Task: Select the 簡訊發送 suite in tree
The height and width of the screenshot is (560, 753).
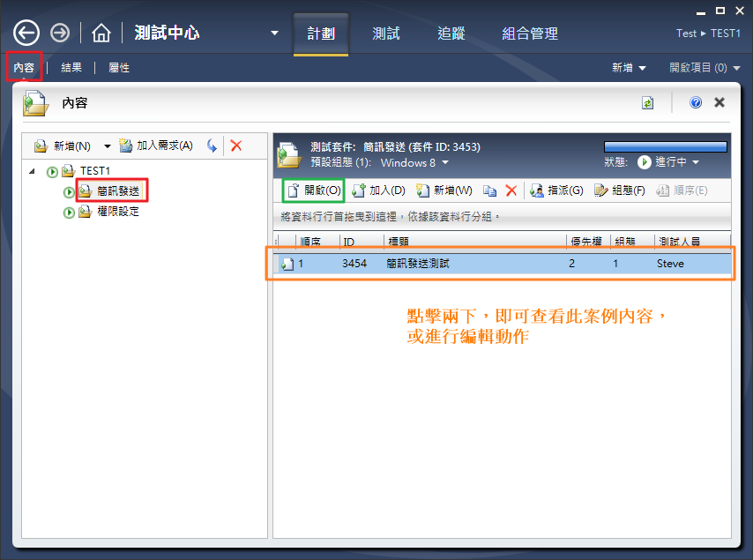Action: 118,191
